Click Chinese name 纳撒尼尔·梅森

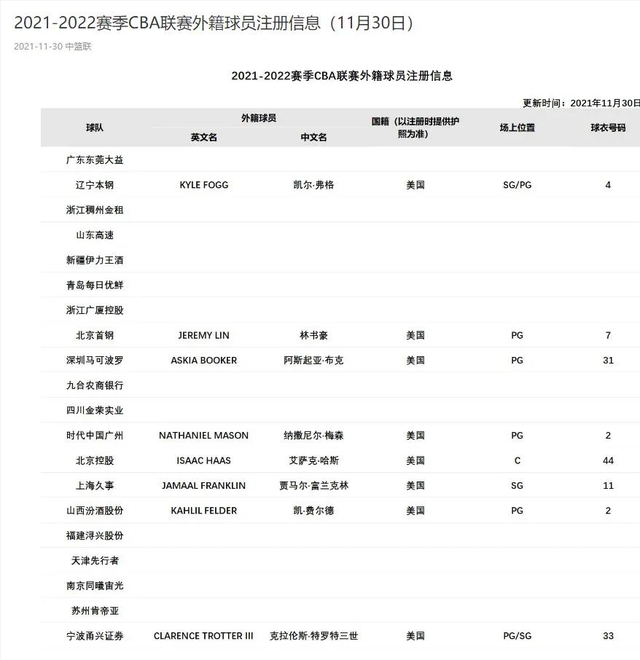click(314, 435)
